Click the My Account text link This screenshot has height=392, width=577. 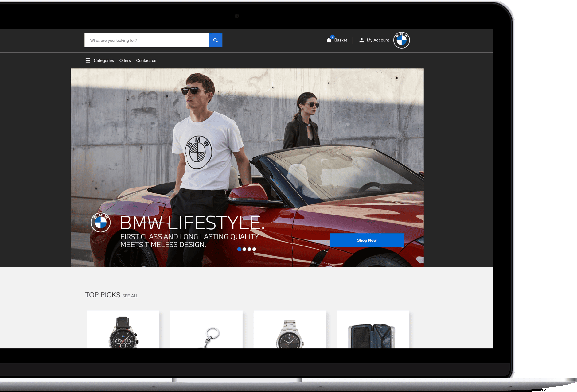[378, 40]
